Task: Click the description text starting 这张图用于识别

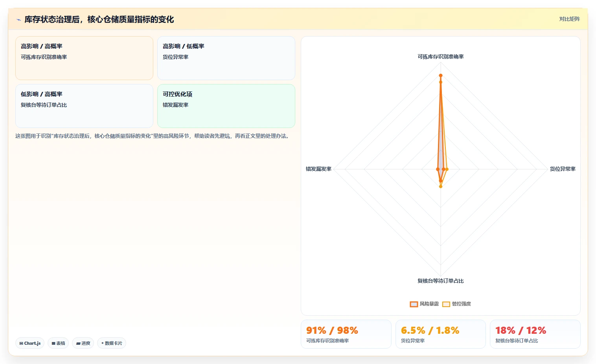Action: (x=153, y=136)
